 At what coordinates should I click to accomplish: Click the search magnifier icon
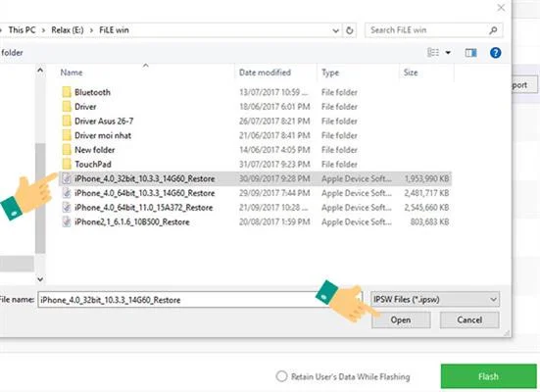tap(493, 30)
